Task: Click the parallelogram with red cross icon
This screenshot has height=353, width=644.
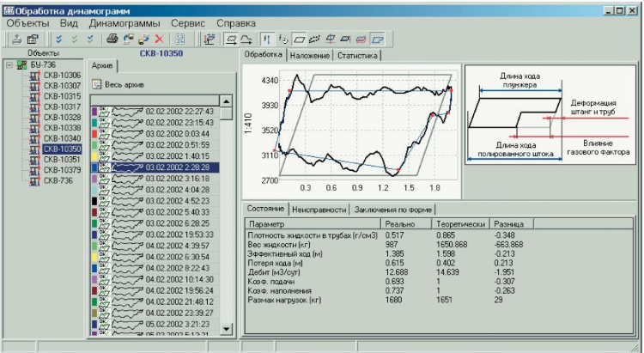Action: tap(330, 39)
